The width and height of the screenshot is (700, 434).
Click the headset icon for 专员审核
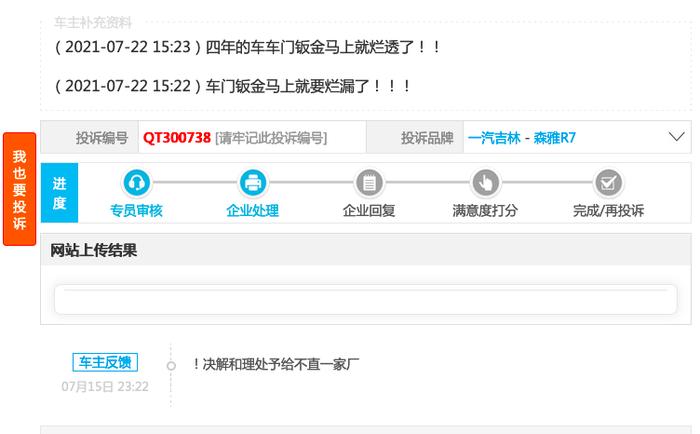point(136,183)
